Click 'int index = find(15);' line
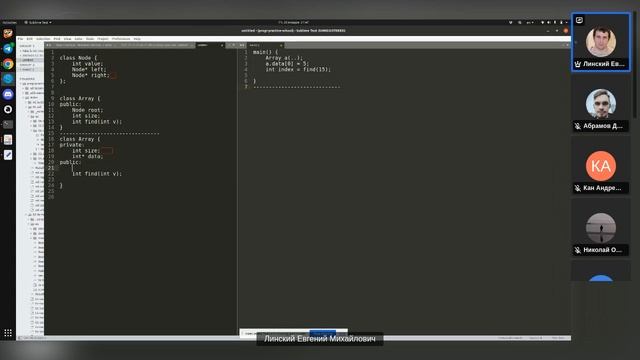 298,69
